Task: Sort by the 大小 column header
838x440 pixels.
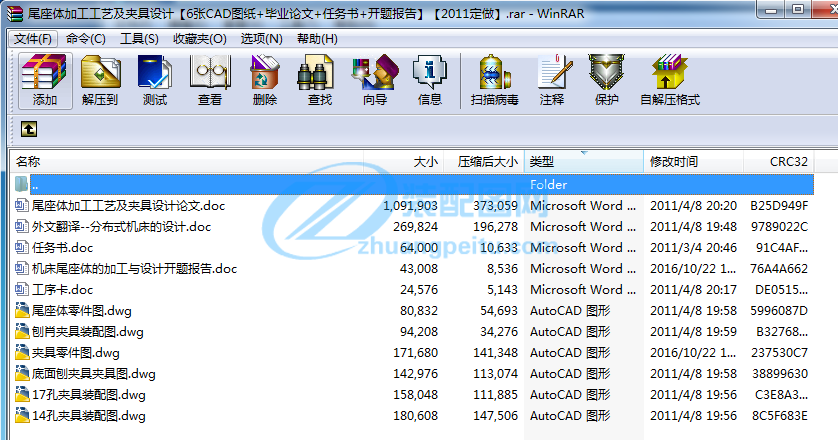Action: (403, 161)
